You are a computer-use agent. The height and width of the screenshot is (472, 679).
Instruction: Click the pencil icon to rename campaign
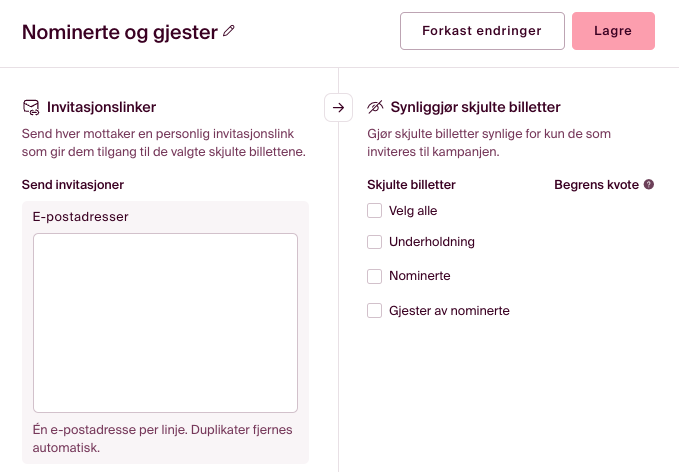point(229,32)
